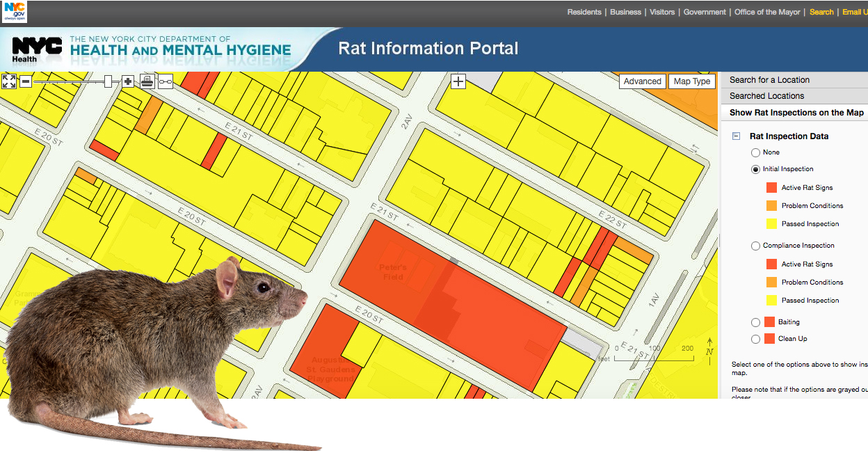Zoom out with the minus icon
Screen dimensions: 868x453
pyautogui.click(x=26, y=81)
